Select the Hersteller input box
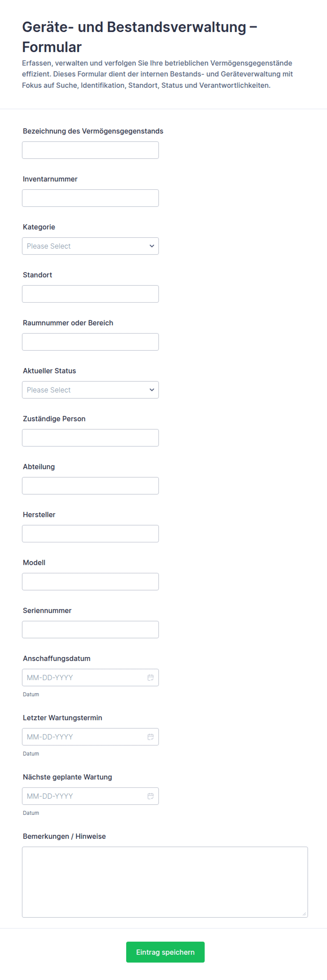327x980 pixels. tap(90, 534)
